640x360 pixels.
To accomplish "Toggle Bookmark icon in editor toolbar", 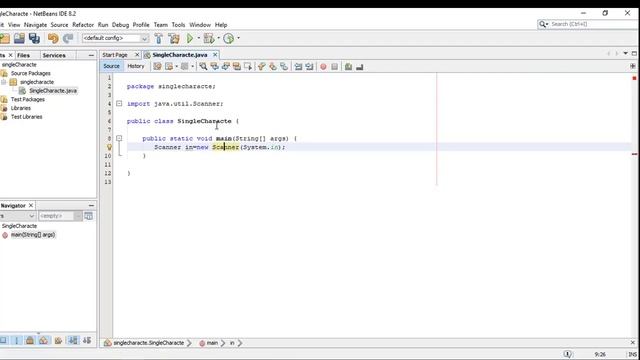I will pyautogui.click(x=284, y=67).
